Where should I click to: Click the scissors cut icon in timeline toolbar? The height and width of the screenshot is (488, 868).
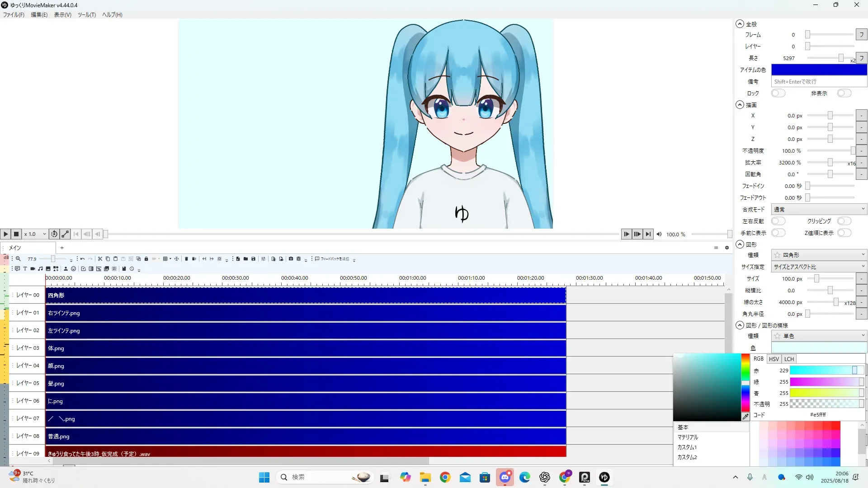click(100, 259)
